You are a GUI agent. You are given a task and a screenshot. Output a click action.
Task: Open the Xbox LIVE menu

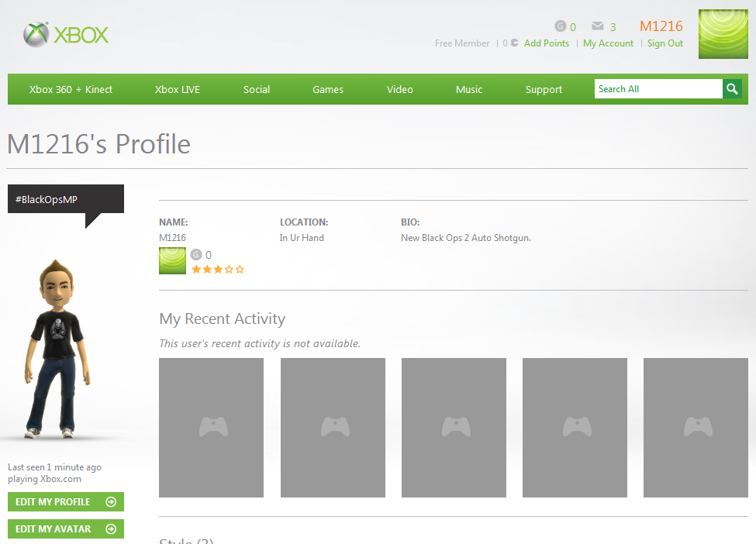(x=178, y=90)
